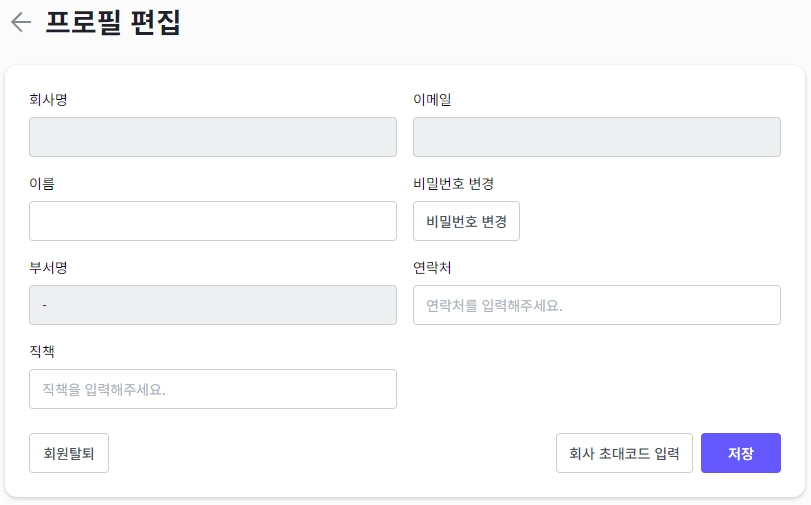Focus the 연락처 input field
811x505 pixels.
point(596,305)
